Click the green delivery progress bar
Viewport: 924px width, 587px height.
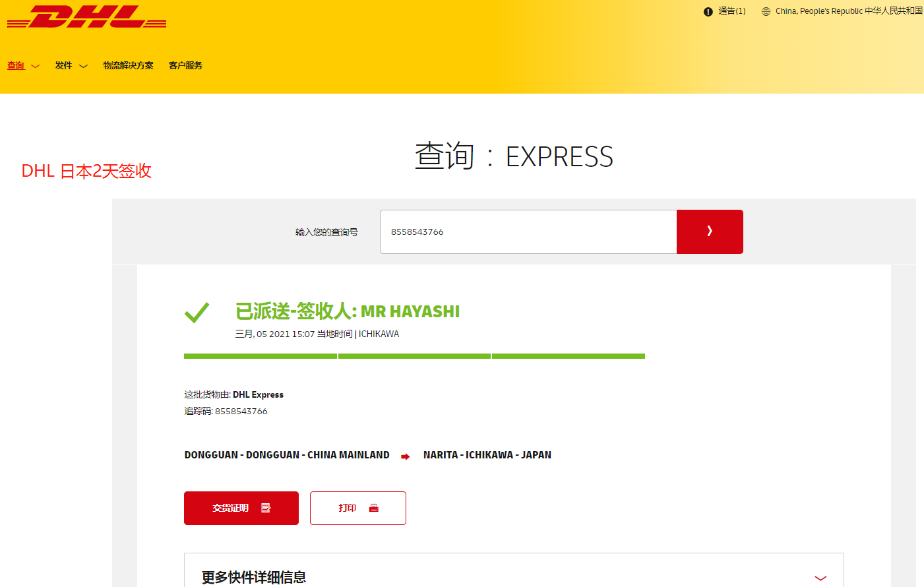(x=414, y=356)
